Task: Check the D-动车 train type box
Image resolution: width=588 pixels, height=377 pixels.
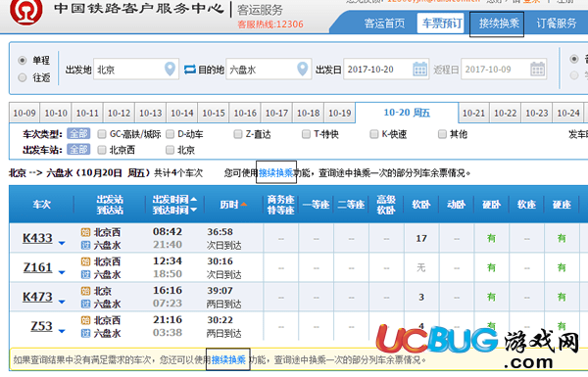Action: (170, 134)
